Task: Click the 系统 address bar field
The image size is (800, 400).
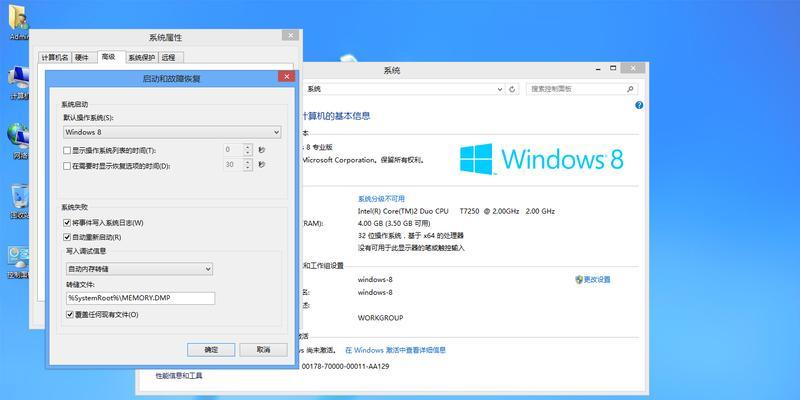Action: click(404, 89)
